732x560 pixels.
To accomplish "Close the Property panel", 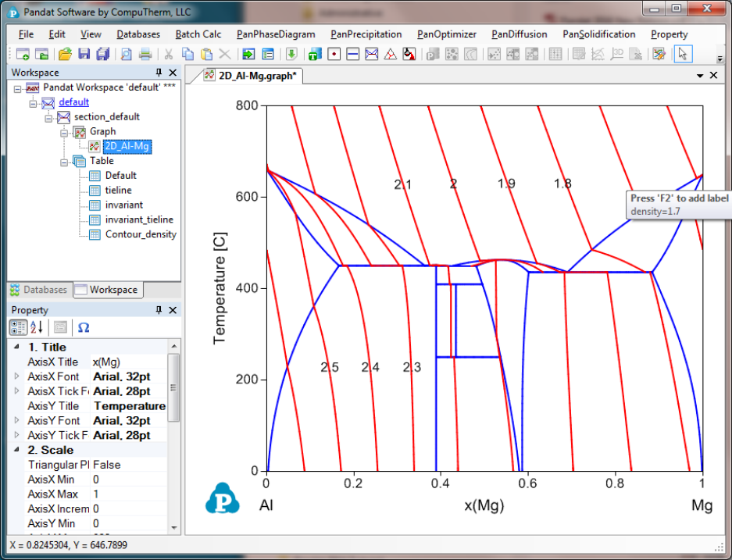I will (173, 310).
